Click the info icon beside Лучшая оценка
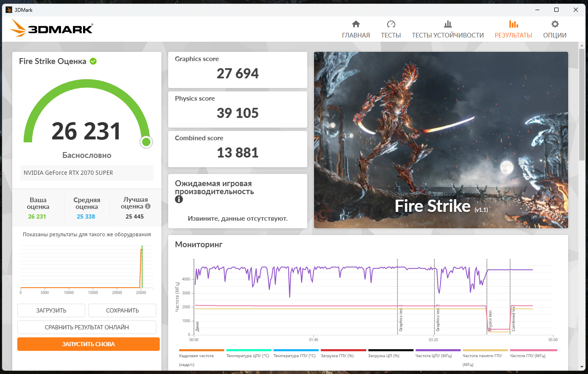This screenshot has height=374, width=588. click(148, 206)
